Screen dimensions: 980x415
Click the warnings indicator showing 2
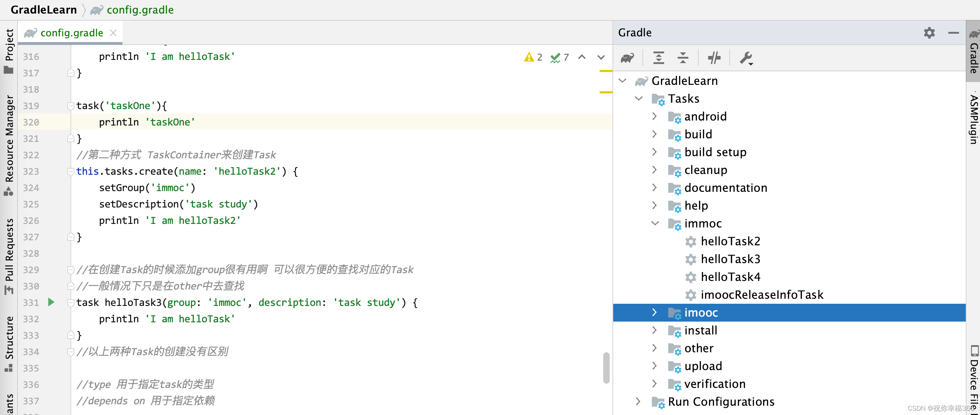533,57
